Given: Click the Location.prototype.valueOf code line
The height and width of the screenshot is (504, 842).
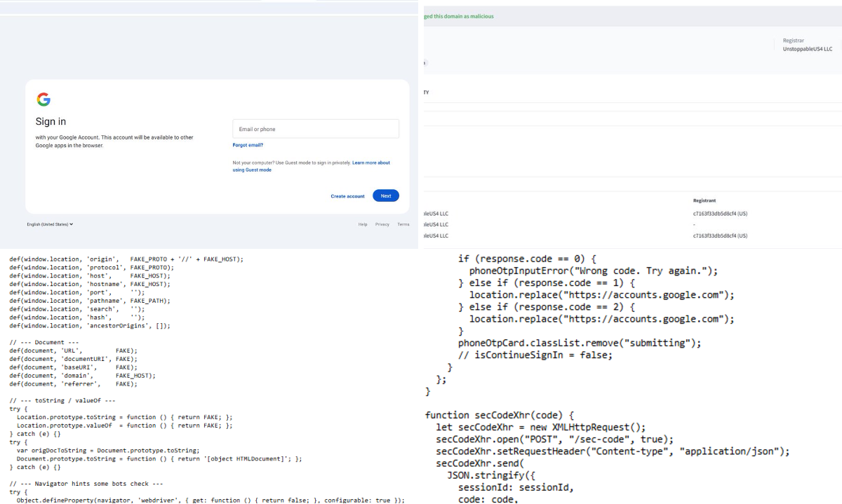Looking at the screenshot, I should tap(124, 425).
